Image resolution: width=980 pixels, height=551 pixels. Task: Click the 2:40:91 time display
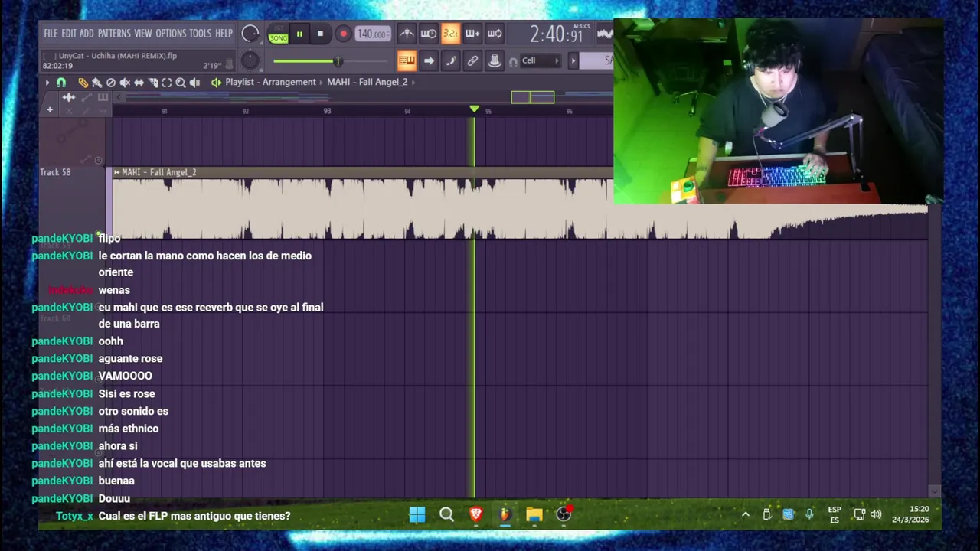(557, 34)
